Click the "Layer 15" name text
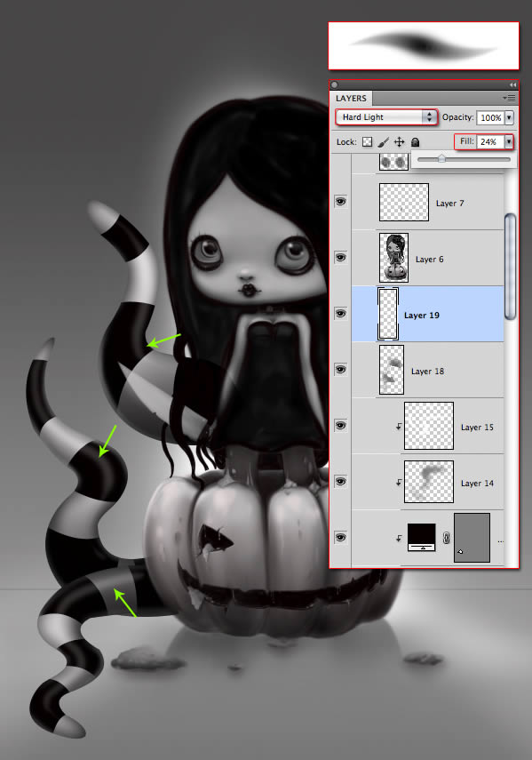Screen dimensions: 532x760 click(x=477, y=428)
